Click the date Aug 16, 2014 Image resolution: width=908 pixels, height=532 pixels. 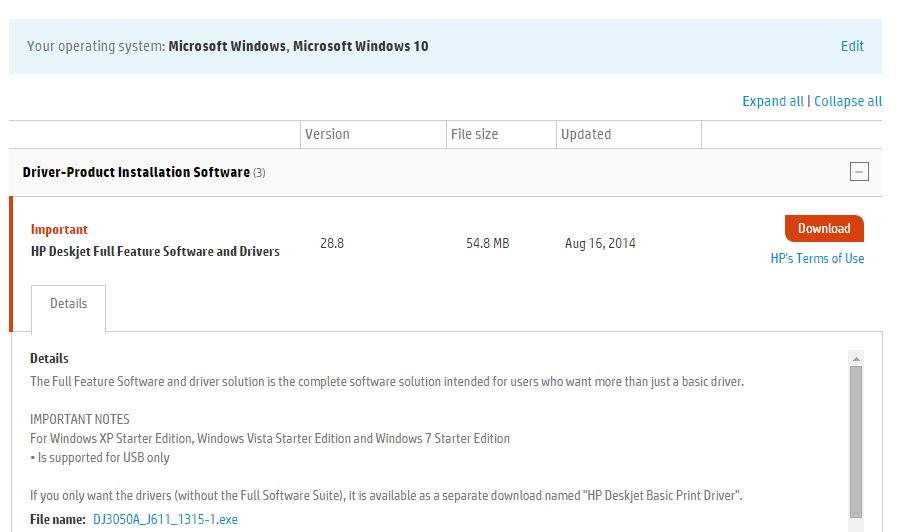pos(600,243)
